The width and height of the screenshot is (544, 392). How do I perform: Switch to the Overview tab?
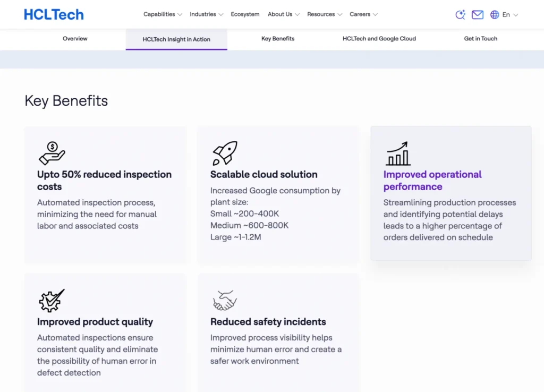(x=75, y=38)
